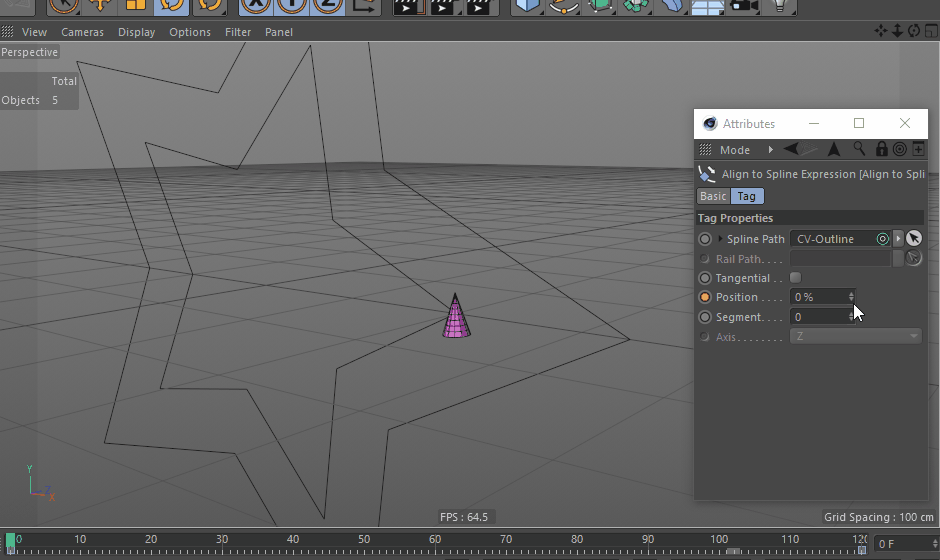Open the Display menu
Screen dimensions: 940x560
[136, 32]
